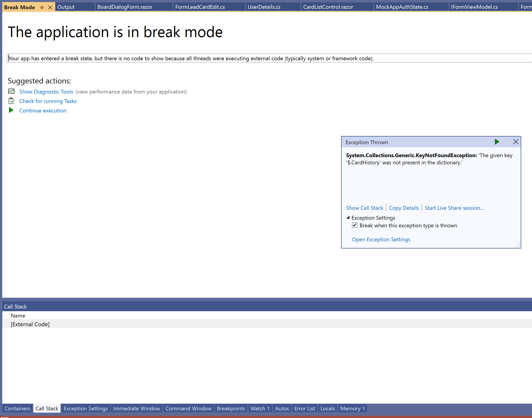Click the green play icon for Continue execution
The image size is (532, 418).
[x=11, y=110]
